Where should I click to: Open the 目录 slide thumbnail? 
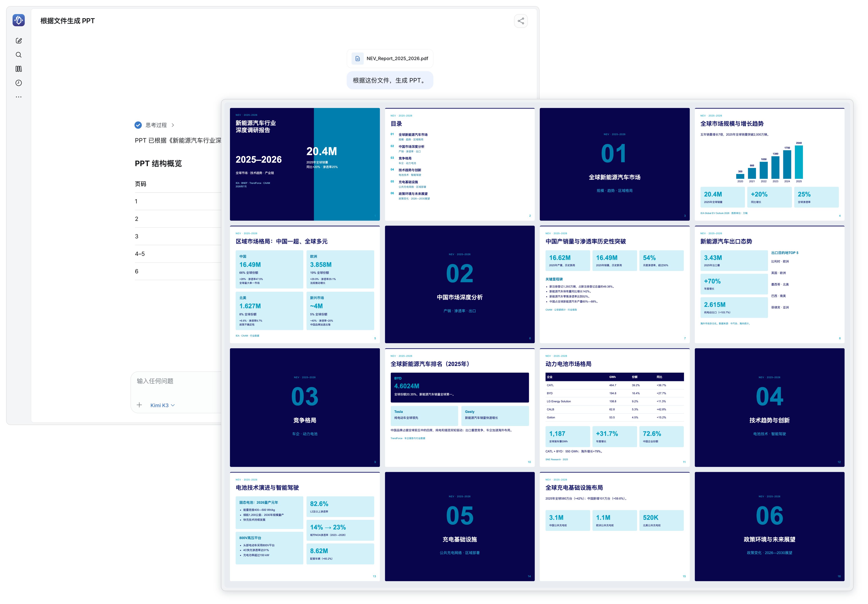pyautogui.click(x=460, y=164)
